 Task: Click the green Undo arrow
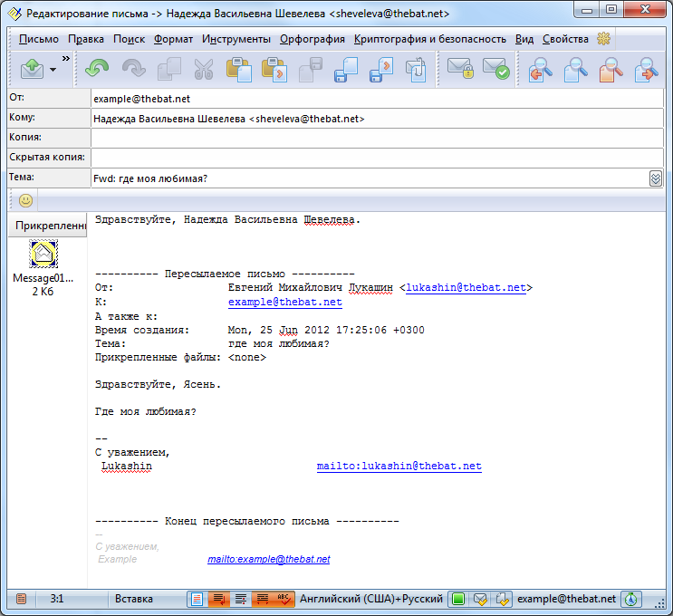97,69
